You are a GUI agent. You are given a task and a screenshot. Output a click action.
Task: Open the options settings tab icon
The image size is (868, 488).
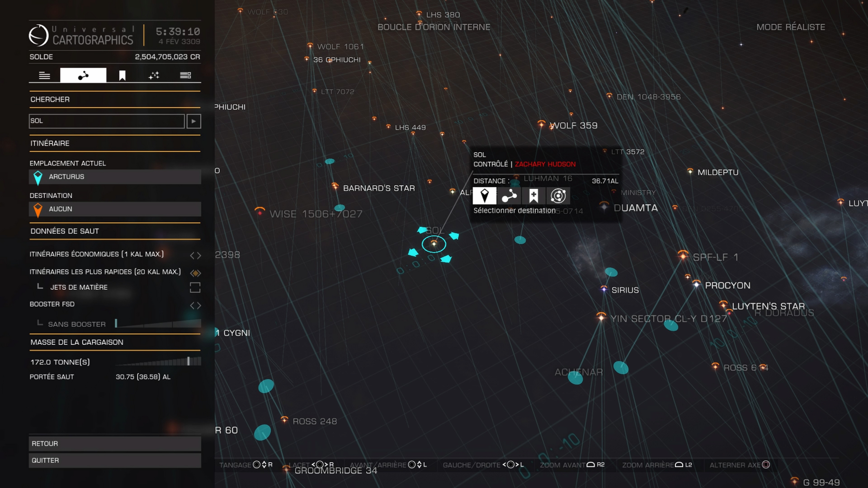185,75
